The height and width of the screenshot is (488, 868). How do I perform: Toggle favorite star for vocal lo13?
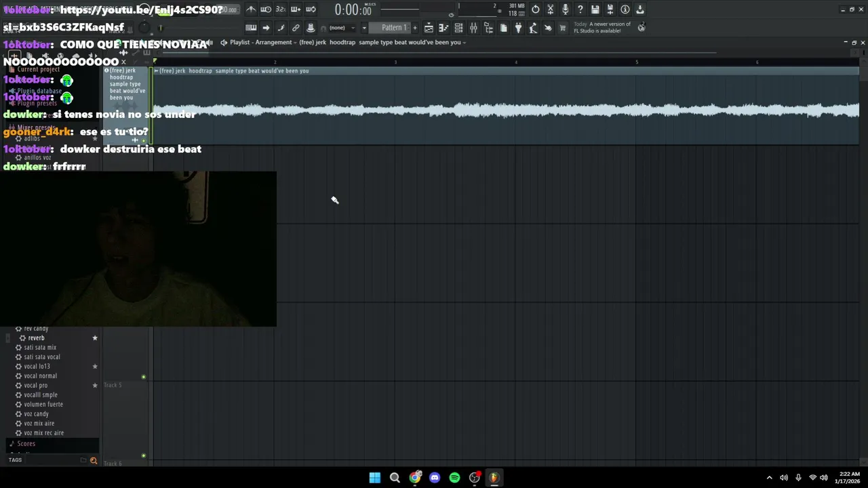pos(95,366)
